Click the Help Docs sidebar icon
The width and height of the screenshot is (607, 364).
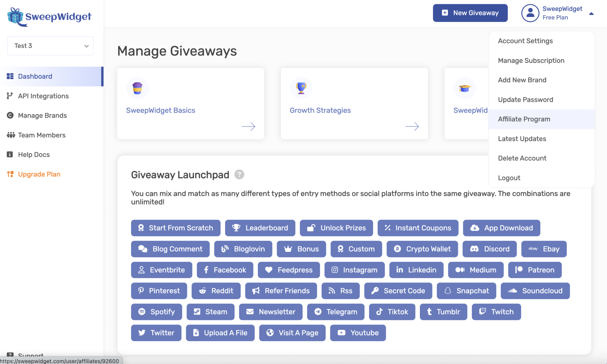pos(10,154)
